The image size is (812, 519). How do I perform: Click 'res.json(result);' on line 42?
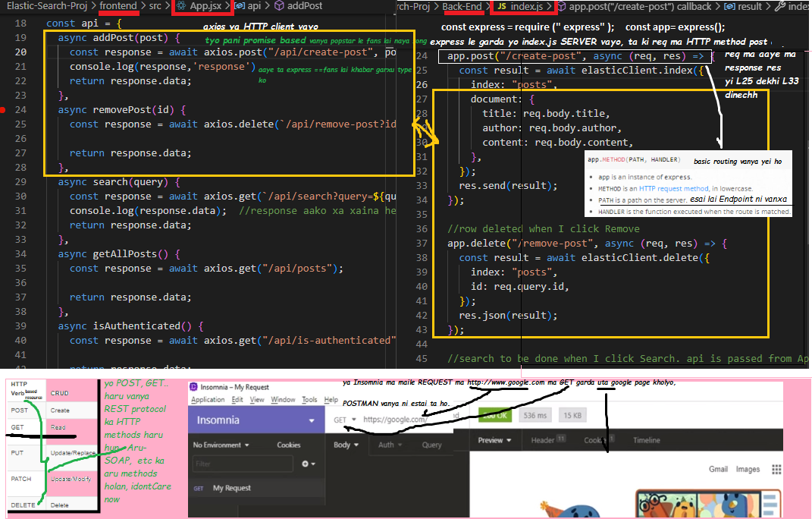[x=509, y=315]
